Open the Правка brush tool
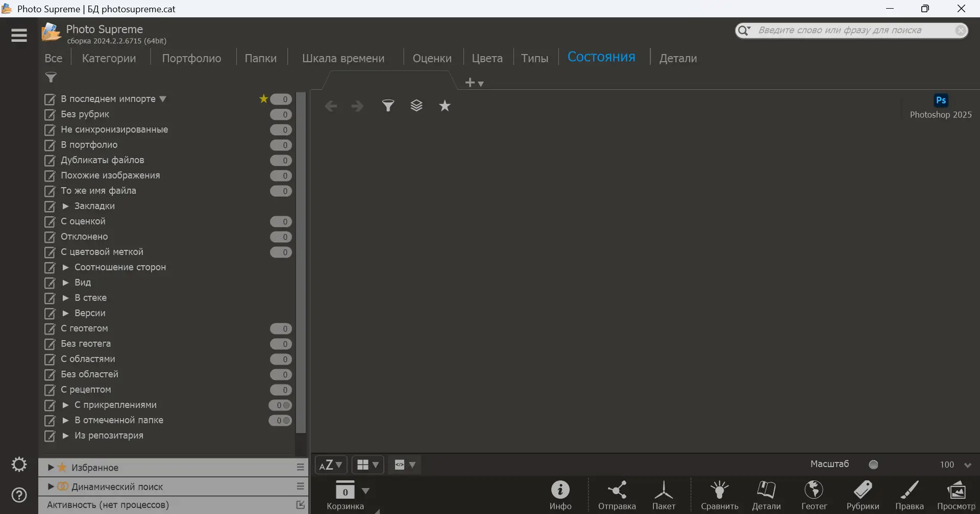Viewport: 980px width, 514px height. tap(910, 495)
